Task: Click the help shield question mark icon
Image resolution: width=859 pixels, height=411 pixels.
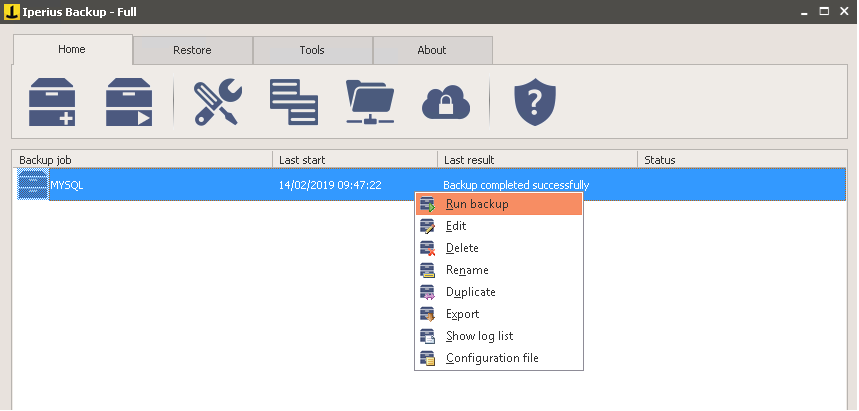Action: (x=535, y=102)
